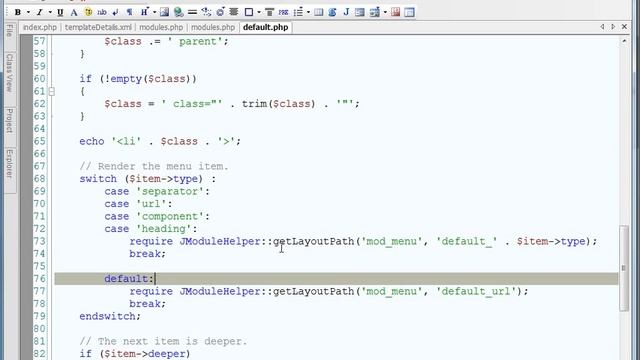Insert an image tag with the picture icon

[164, 12]
